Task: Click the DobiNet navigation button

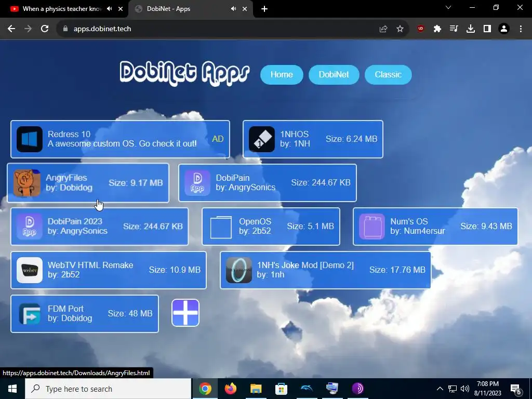Action: coord(334,75)
